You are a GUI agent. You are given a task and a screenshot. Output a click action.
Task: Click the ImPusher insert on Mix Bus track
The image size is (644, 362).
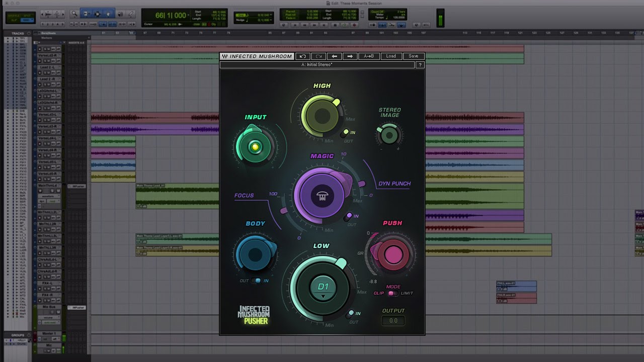coord(76,307)
